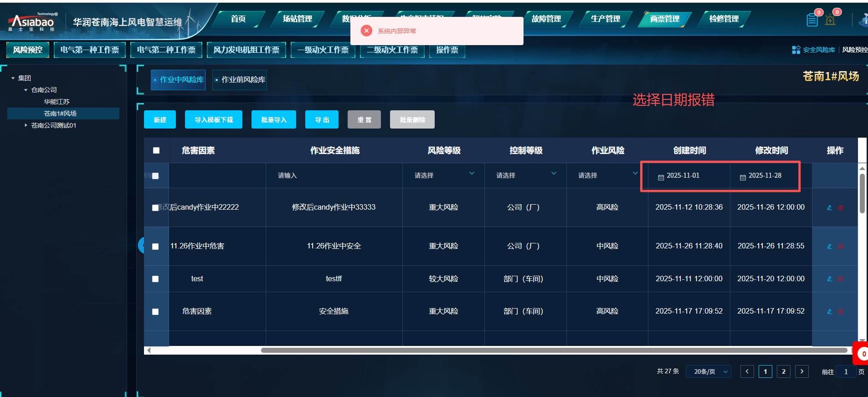This screenshot has width=868, height=397.
Task: Click edit icon for the test row
Action: click(829, 279)
